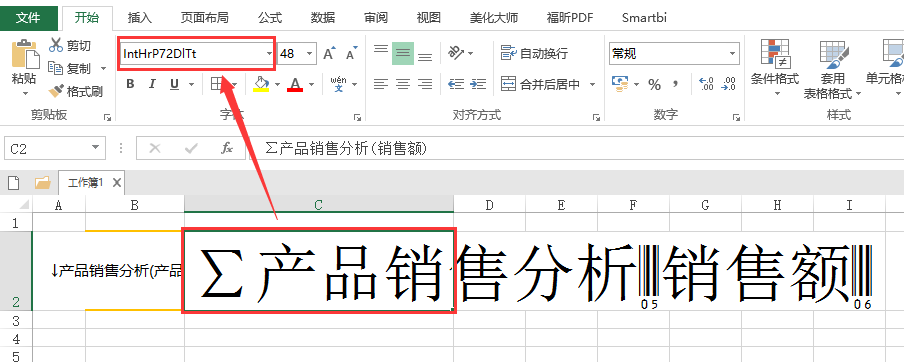Click the percent style icon
The height and width of the screenshot is (362, 904).
[x=654, y=85]
